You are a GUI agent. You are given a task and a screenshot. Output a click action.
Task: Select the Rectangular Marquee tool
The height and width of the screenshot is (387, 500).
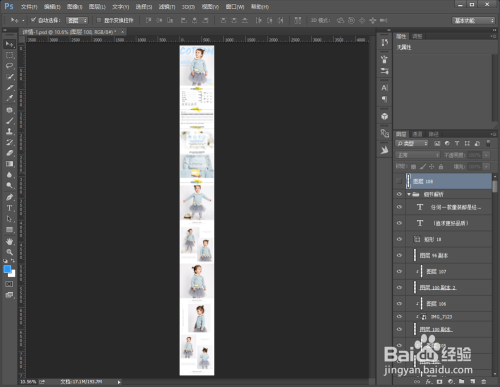tap(10, 55)
